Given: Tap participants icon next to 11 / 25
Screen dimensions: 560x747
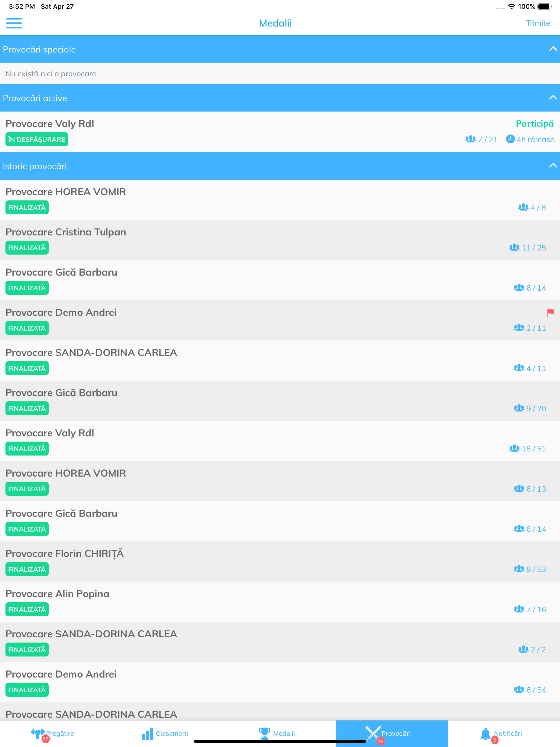Looking at the screenshot, I should (x=514, y=247).
